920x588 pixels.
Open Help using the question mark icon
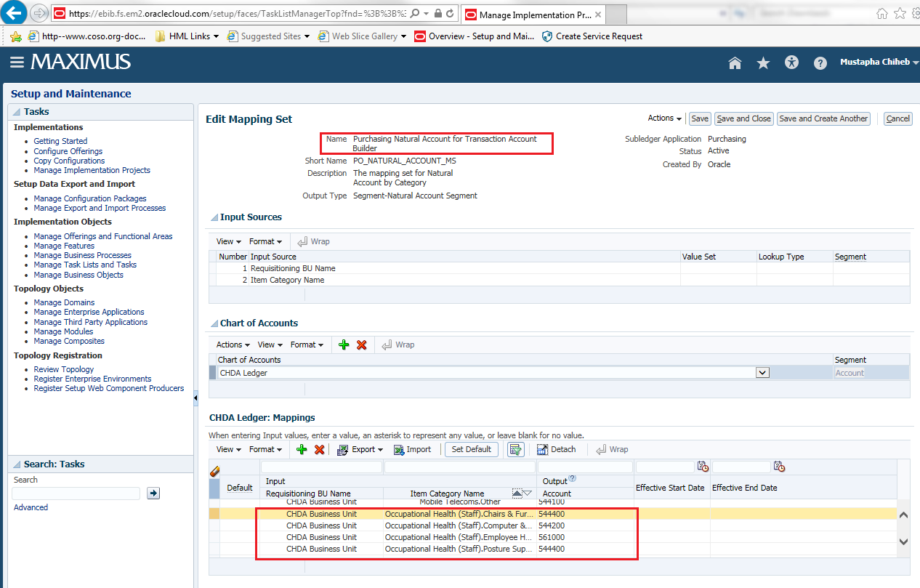(820, 63)
